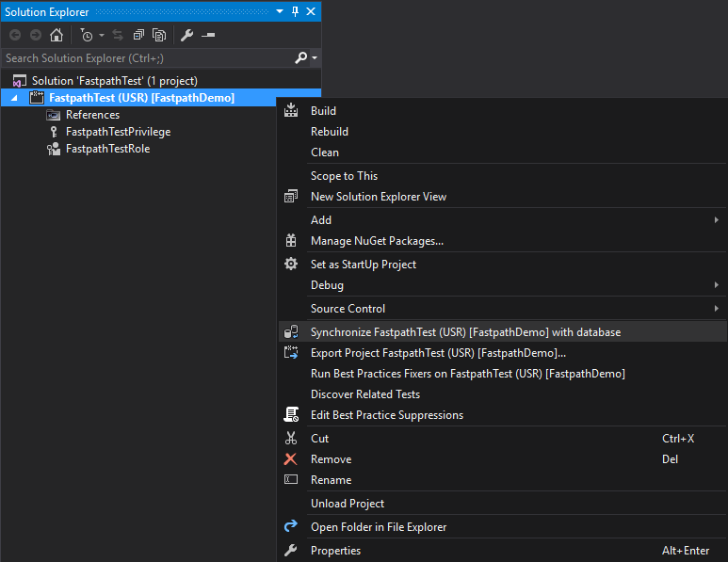Toggle Sync with Active Document icon

[x=118, y=35]
